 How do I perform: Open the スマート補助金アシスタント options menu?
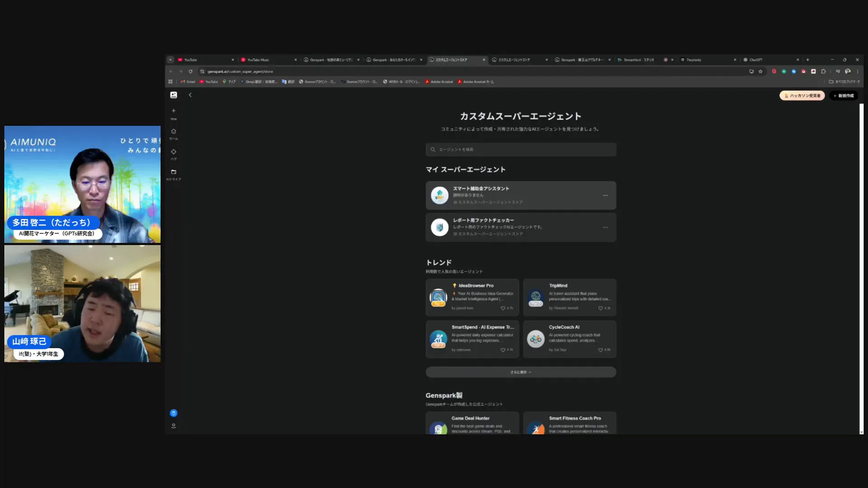pos(606,195)
